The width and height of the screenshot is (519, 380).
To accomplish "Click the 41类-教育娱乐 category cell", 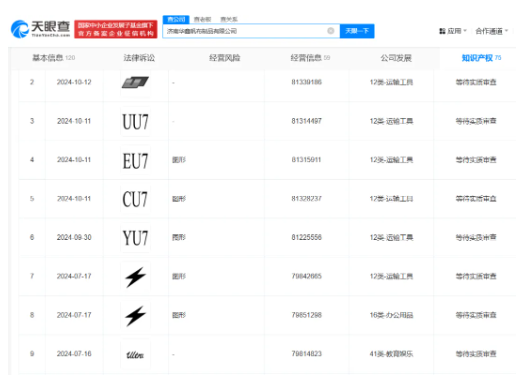I will [x=391, y=354].
